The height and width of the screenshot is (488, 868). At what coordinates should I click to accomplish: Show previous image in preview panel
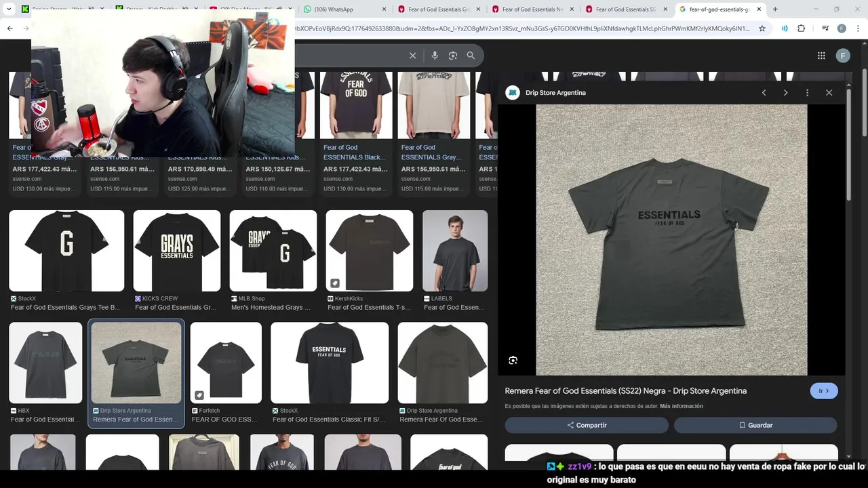(x=764, y=93)
